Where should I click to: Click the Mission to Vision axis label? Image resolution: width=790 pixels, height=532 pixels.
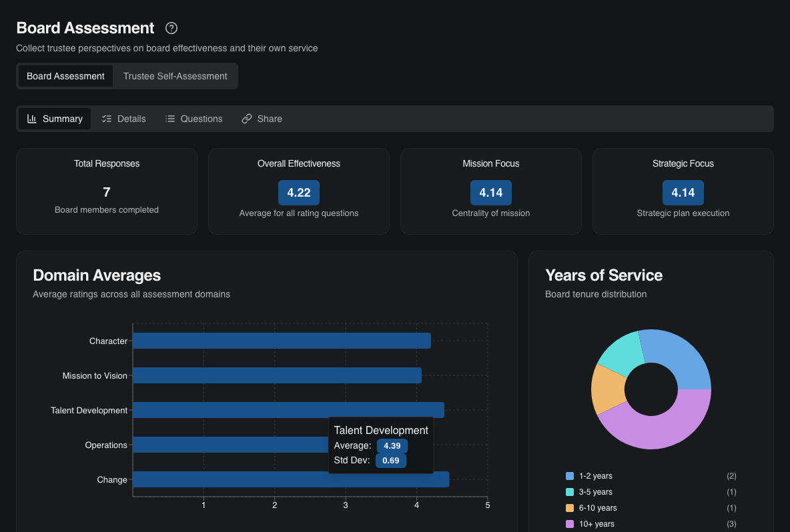point(95,376)
